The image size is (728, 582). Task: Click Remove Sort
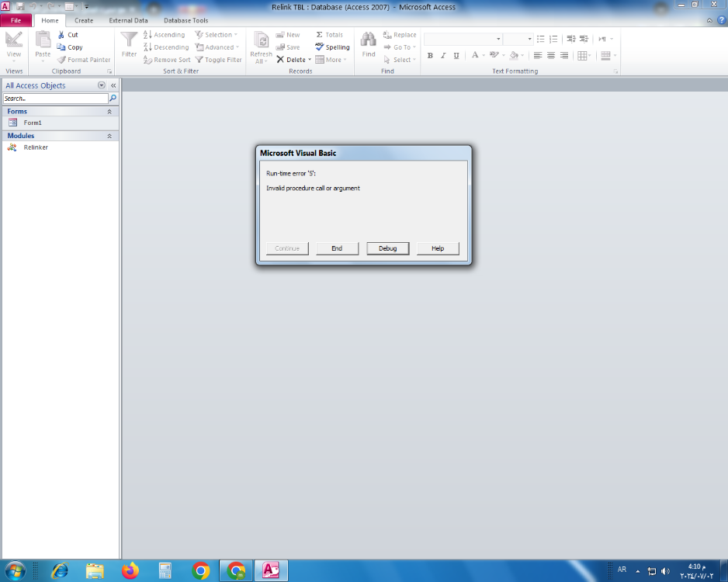[167, 60]
